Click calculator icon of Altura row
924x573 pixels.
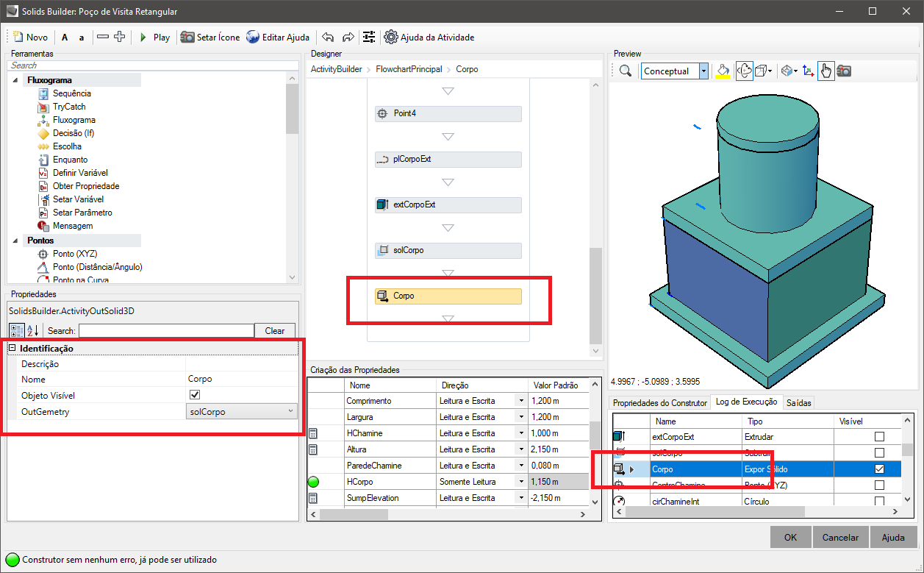pyautogui.click(x=313, y=449)
